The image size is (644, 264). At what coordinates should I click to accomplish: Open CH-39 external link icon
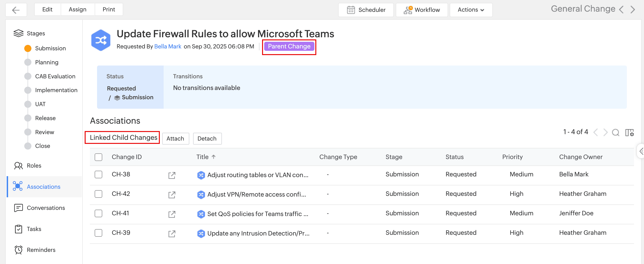[172, 234]
